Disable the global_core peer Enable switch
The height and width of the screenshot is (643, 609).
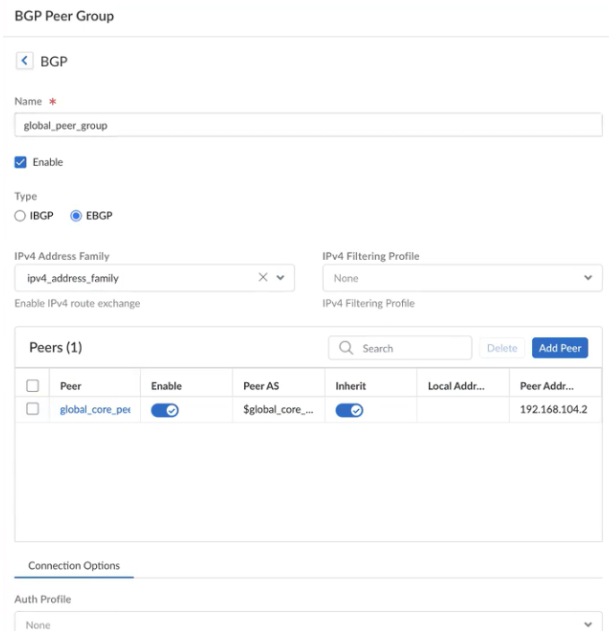click(165, 410)
